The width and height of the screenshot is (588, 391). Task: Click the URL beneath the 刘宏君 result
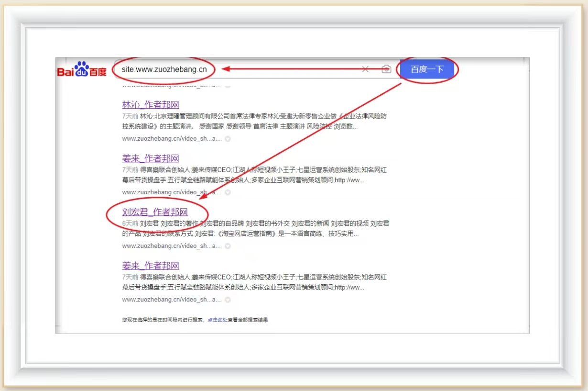tap(171, 246)
